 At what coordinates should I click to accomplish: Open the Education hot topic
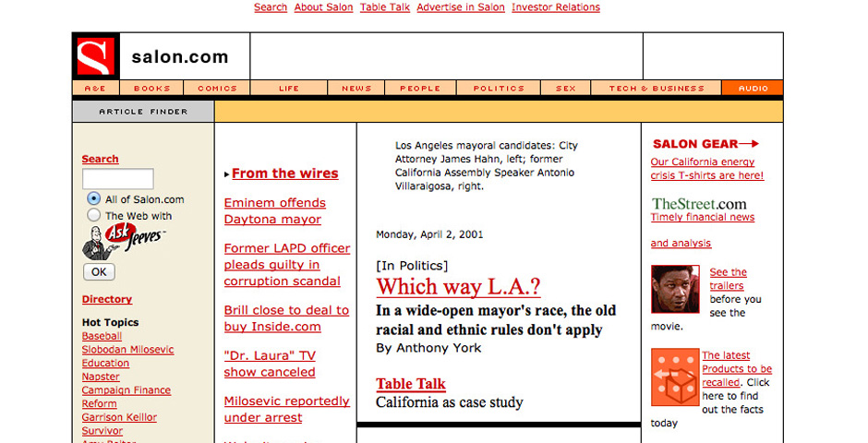(x=106, y=363)
